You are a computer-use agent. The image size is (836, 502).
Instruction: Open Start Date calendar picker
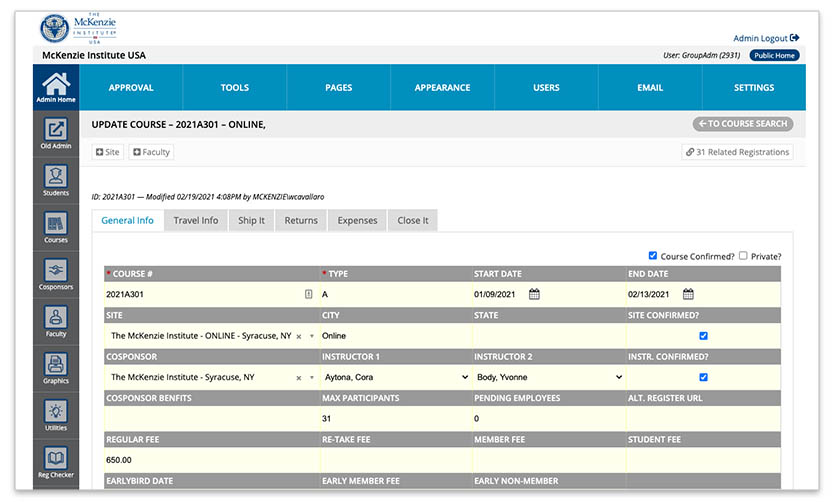[x=534, y=294]
